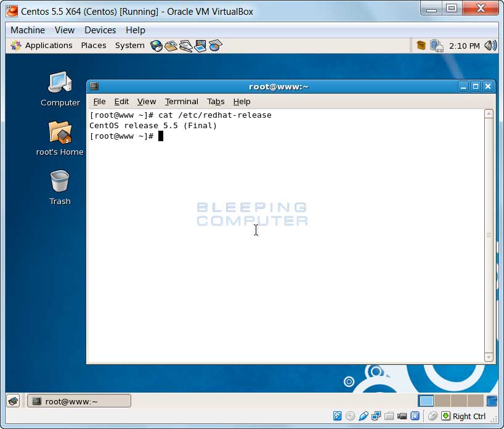Click the Trash applet in bottom panel
Image resolution: width=504 pixels, height=429 pixels.
[492, 401]
